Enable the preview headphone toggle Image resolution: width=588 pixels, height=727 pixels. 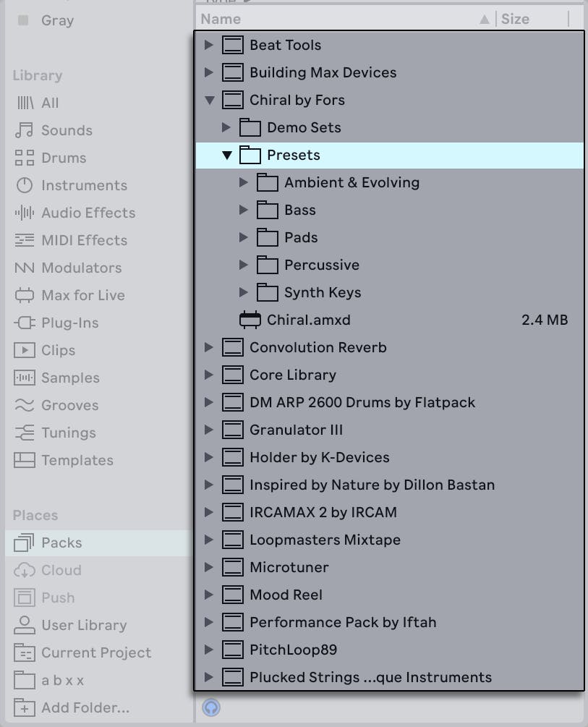click(x=211, y=707)
